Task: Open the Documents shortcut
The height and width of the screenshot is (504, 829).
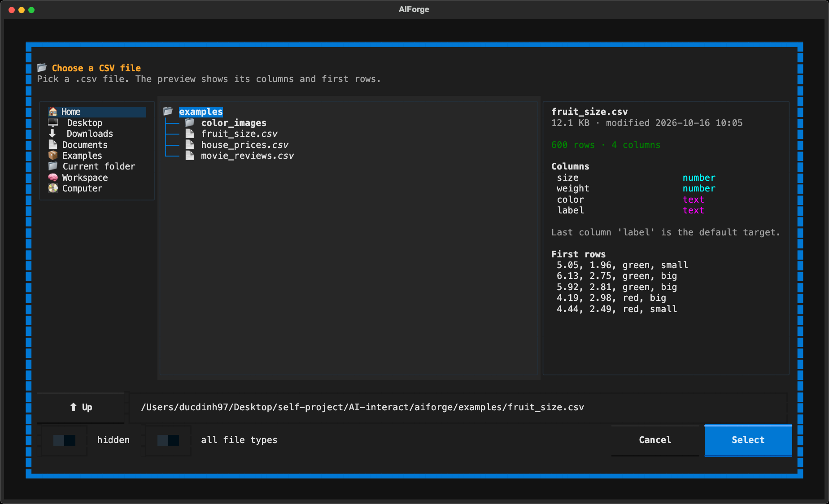Action: click(x=97, y=145)
